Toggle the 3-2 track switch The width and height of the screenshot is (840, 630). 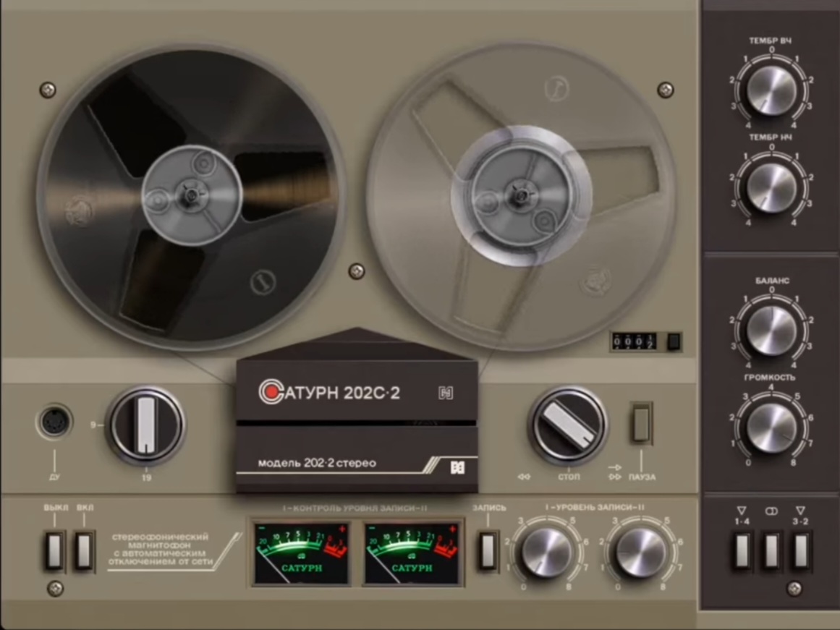pos(800,551)
